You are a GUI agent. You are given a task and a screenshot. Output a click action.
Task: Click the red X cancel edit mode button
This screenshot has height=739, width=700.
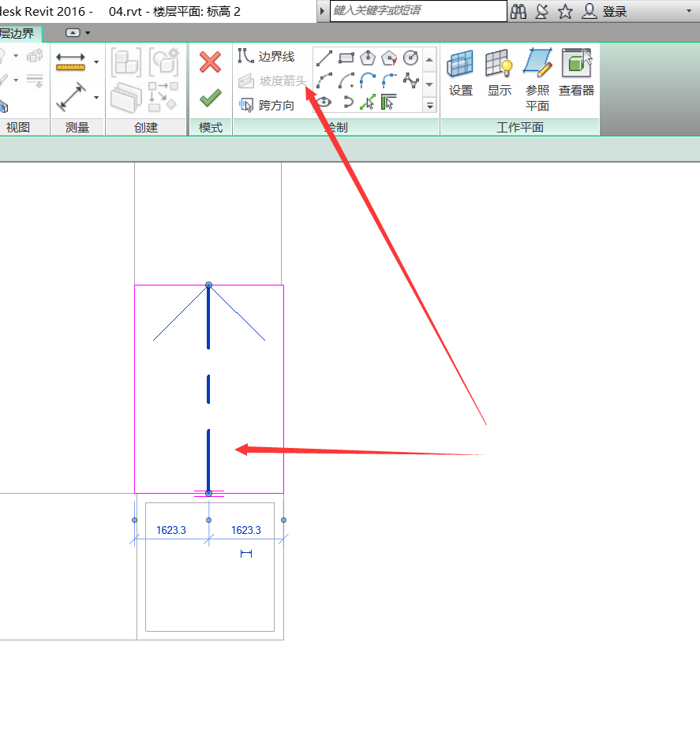click(210, 62)
